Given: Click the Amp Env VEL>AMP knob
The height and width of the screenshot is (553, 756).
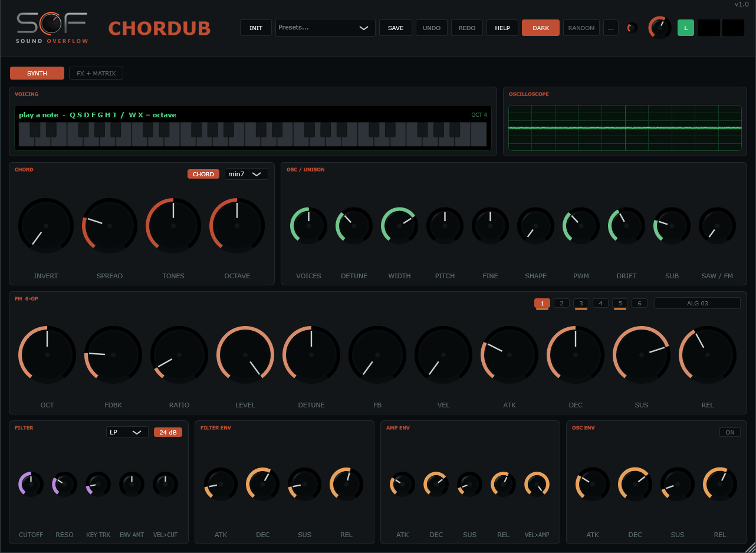Looking at the screenshot, I should [x=537, y=484].
